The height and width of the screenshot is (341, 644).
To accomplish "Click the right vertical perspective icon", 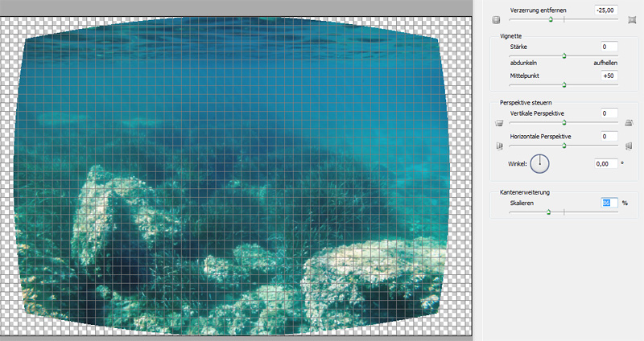I will coord(629,123).
